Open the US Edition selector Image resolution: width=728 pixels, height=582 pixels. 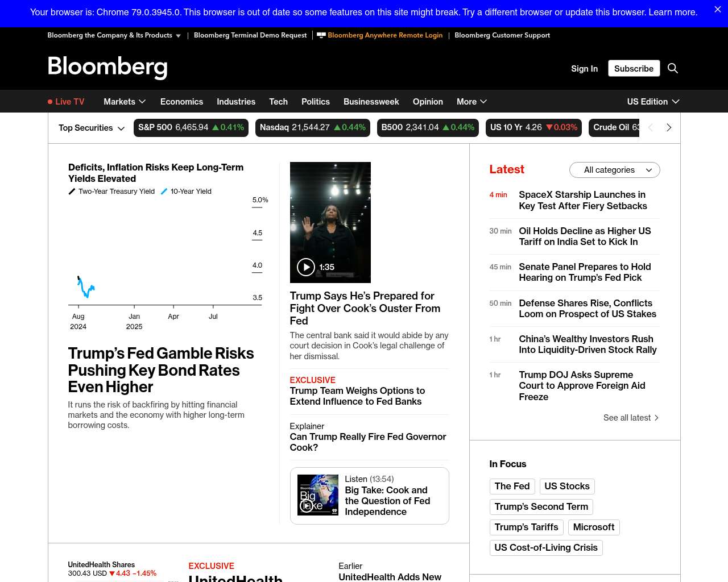coord(653,102)
